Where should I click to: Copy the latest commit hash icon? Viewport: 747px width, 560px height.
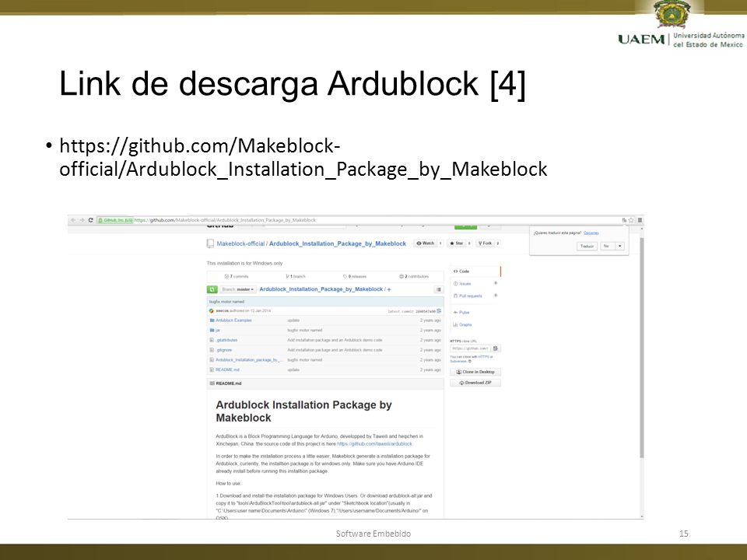[439, 311]
